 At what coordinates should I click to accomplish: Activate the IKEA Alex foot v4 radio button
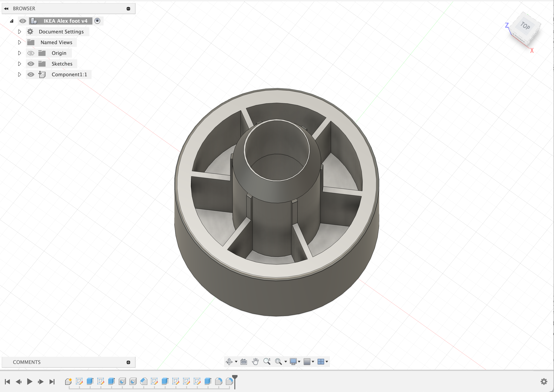(x=97, y=21)
